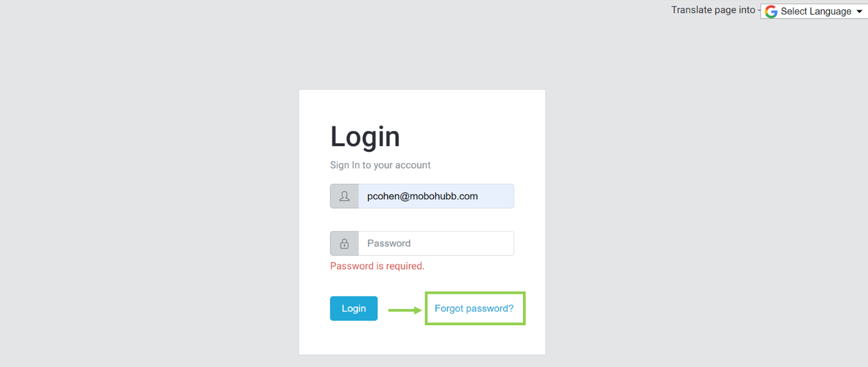Click the large Login heading

point(365,137)
